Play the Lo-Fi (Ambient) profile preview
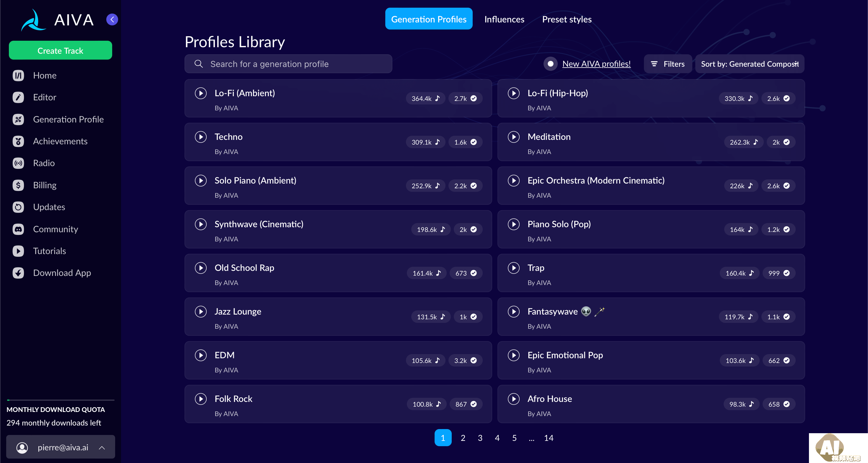Screen dimensions: 868x463 point(200,93)
